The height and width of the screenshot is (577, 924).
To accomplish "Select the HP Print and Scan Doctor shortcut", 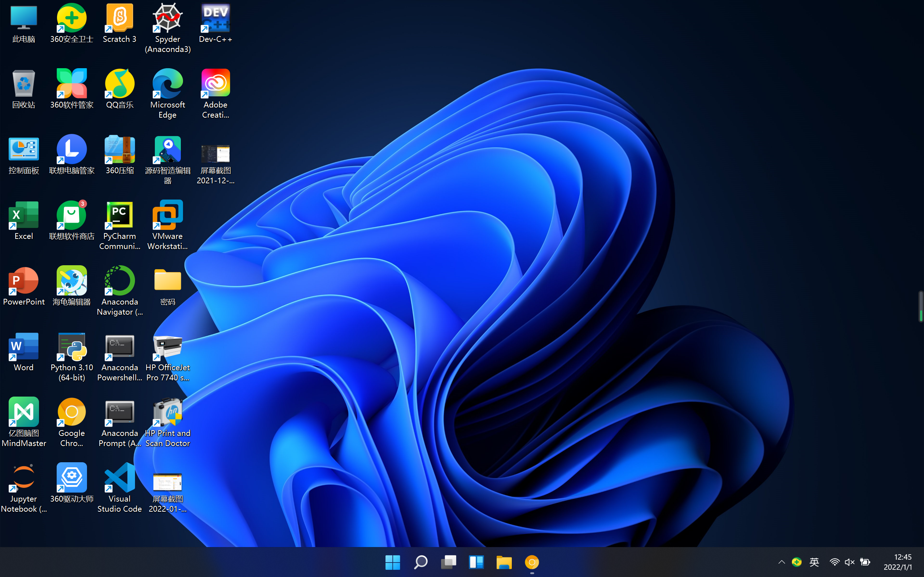I will pos(167,423).
